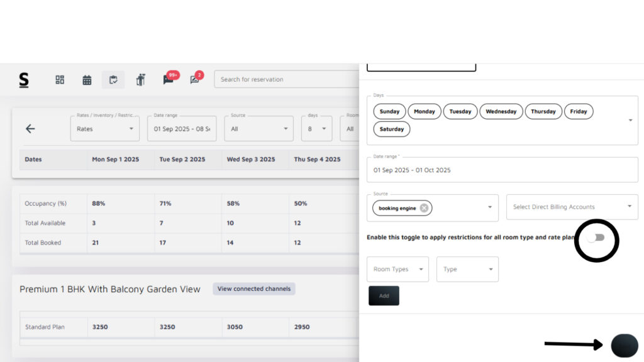Click the S logo
This screenshot has height=362, width=644.
(24, 80)
